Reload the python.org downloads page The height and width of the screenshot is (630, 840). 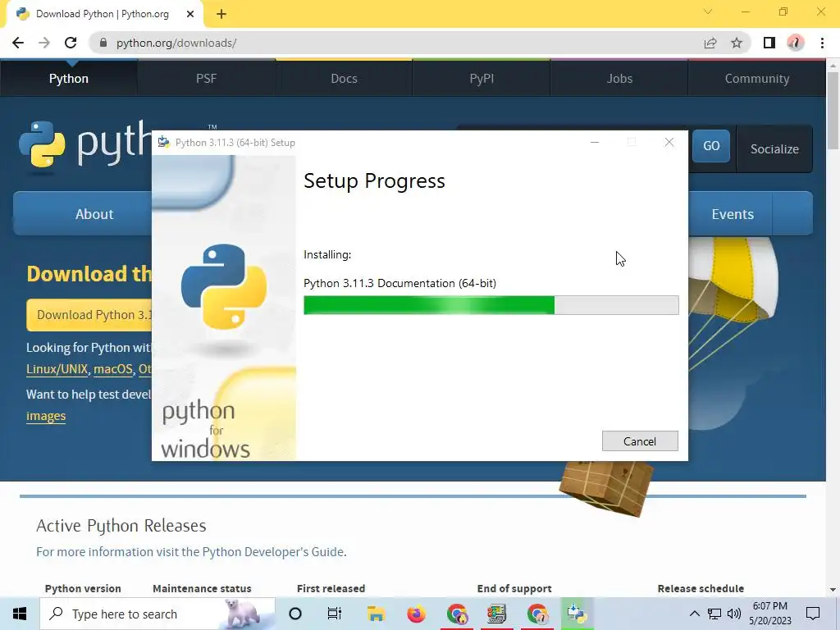[x=71, y=43]
